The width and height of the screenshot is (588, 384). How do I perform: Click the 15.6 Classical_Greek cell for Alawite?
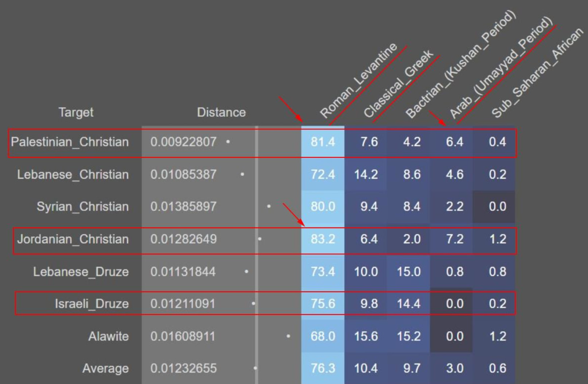[366, 336]
